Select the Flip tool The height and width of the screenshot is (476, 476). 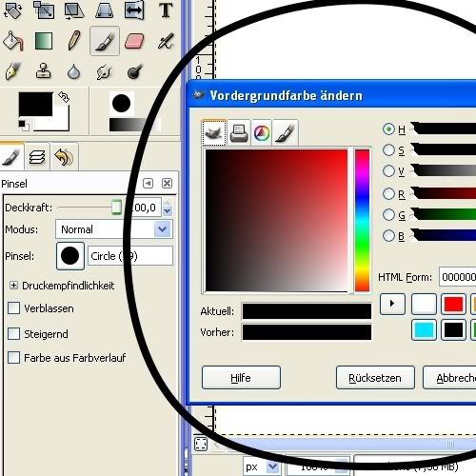click(134, 10)
